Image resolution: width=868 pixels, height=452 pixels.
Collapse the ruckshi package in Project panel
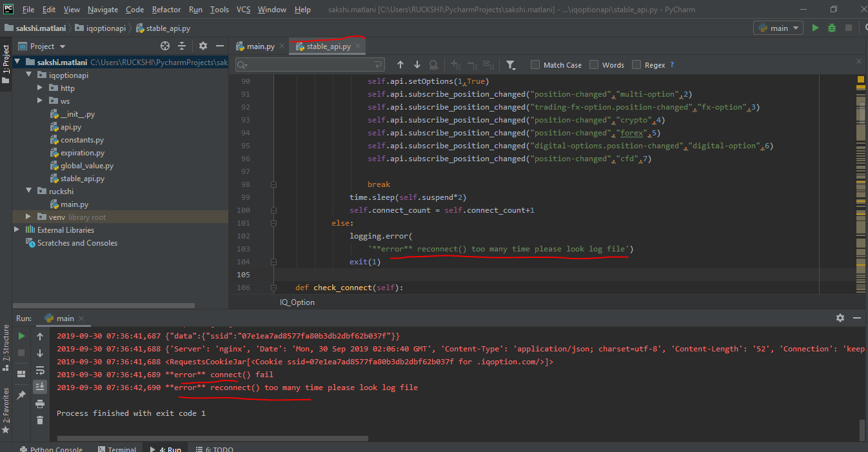(28, 191)
